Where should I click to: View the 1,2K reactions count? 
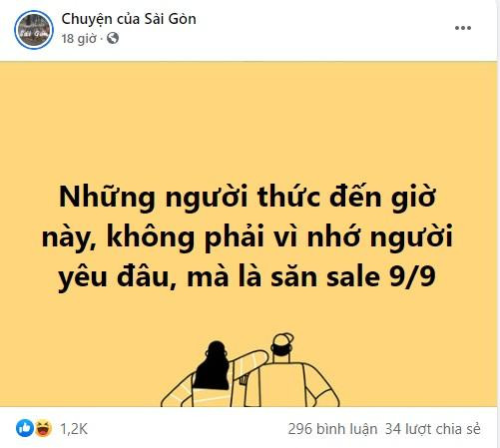(x=74, y=429)
